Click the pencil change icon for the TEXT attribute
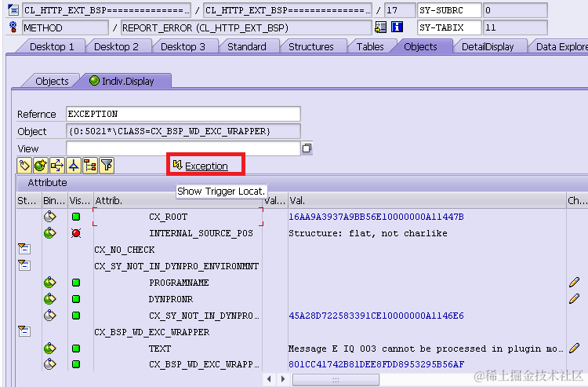 click(574, 349)
